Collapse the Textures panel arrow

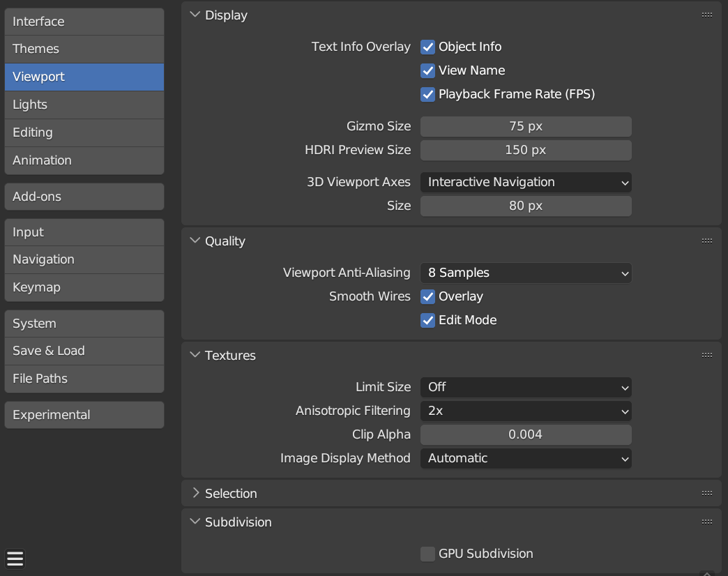click(195, 355)
